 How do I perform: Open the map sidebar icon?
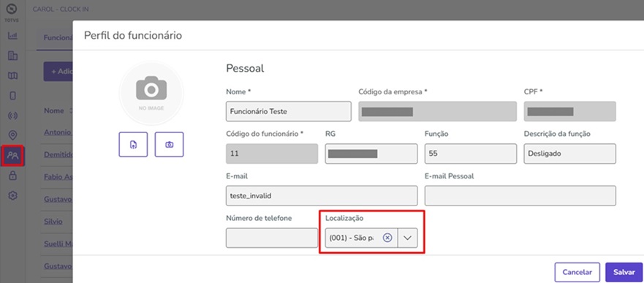pyautogui.click(x=12, y=75)
